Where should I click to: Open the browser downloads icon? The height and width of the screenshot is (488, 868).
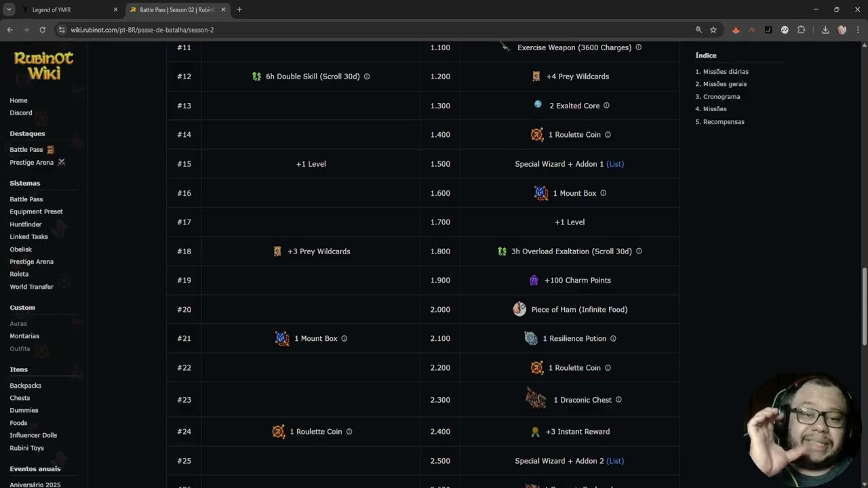coord(825,30)
